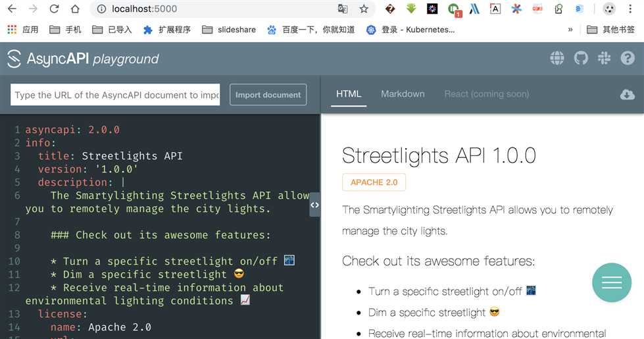This screenshot has width=644, height=339.
Task: Click the 'title: Streetlights API' editor line
Action: 110,156
